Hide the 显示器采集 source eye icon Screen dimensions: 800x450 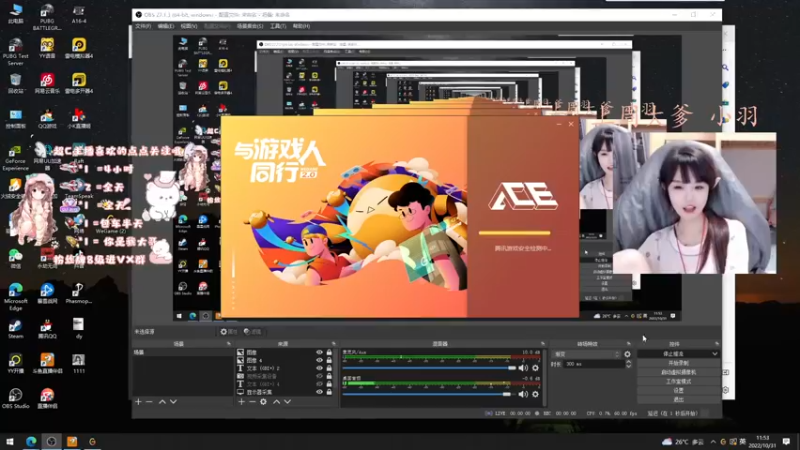(x=319, y=392)
